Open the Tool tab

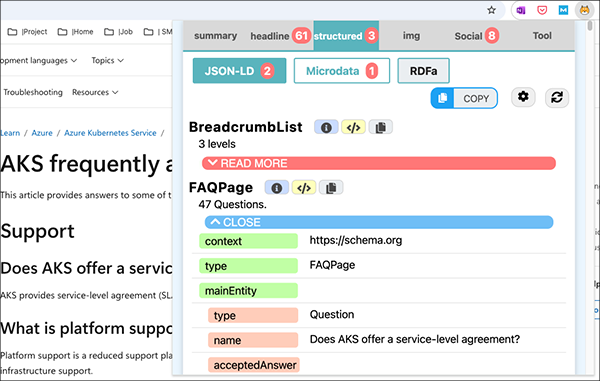(542, 36)
